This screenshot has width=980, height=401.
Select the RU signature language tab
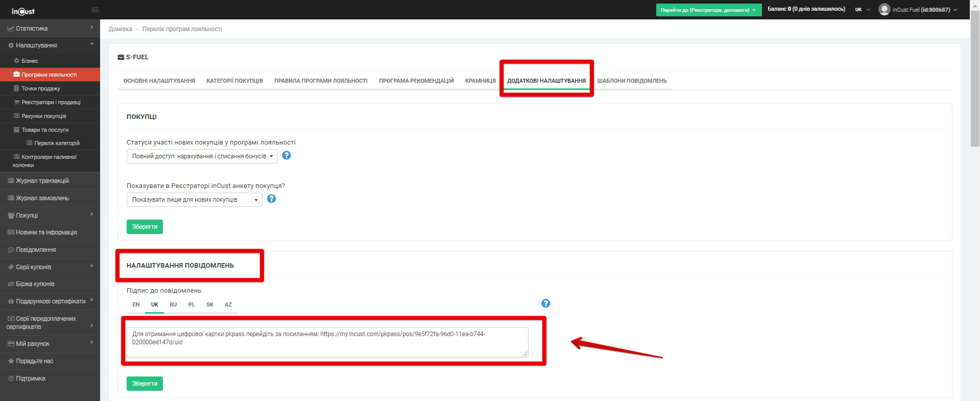[173, 304]
